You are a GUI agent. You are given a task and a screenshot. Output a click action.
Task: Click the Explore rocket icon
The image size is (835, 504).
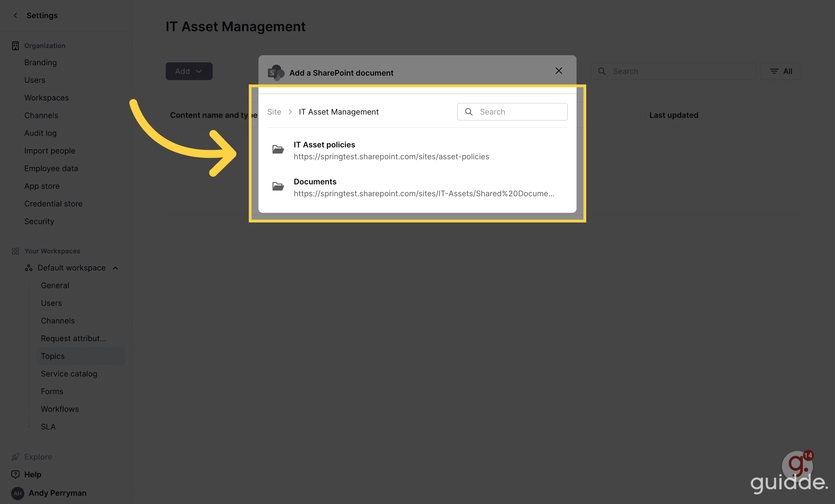point(15,457)
